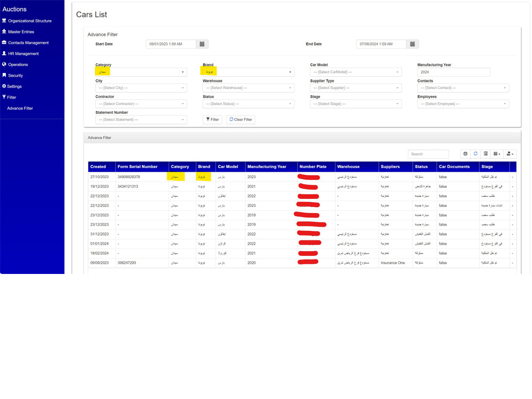Focus the table Search box
Viewport: 532px width, 399px height.
coord(428,154)
